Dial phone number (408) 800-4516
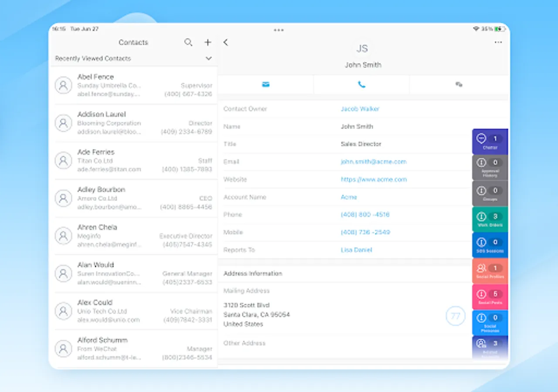 point(365,215)
